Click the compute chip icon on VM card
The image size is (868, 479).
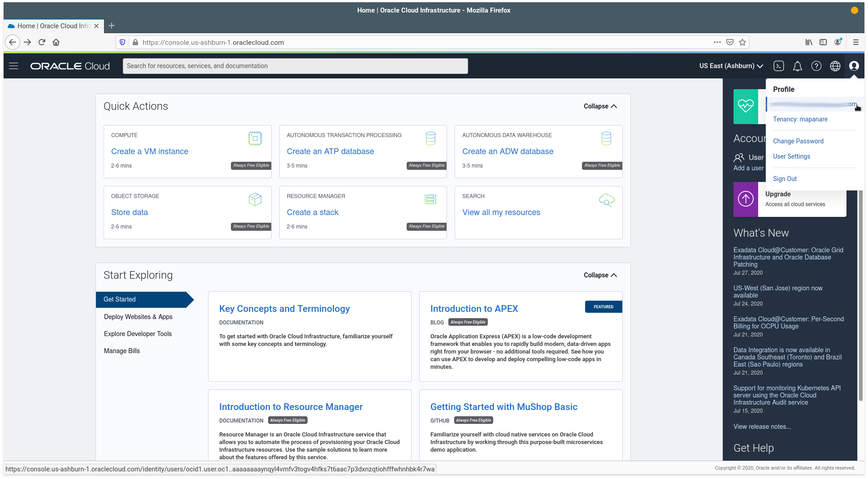(x=255, y=138)
